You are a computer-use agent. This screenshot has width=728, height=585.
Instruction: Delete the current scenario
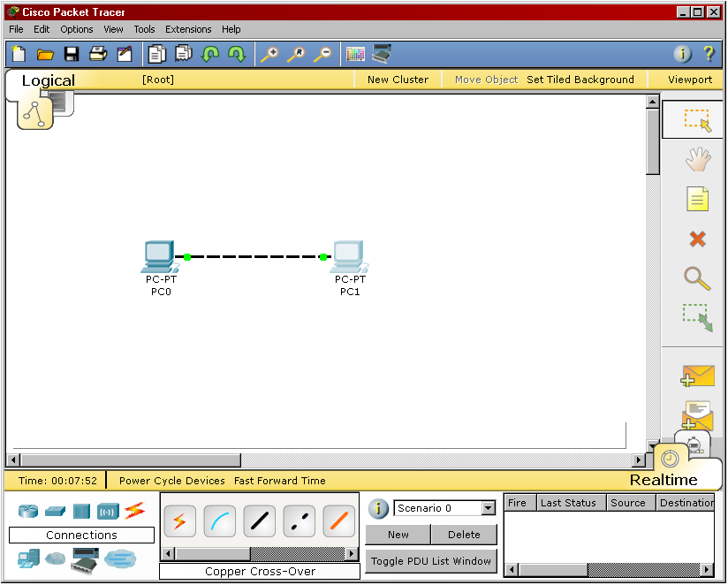tap(464, 535)
